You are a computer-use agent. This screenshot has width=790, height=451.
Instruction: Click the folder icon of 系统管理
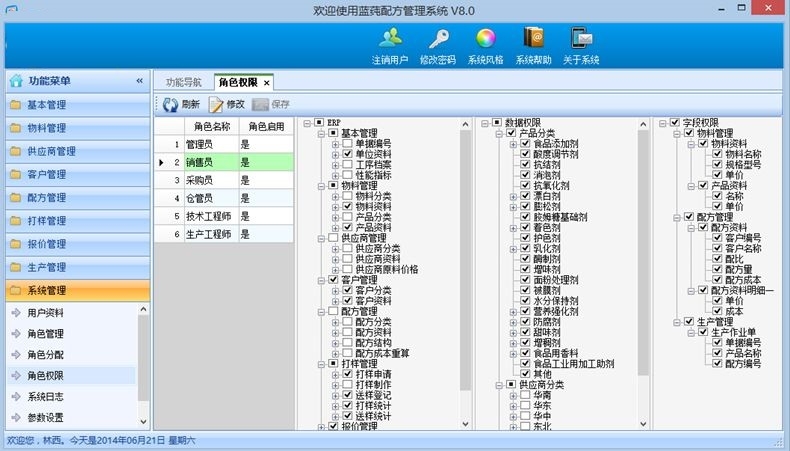(x=16, y=290)
